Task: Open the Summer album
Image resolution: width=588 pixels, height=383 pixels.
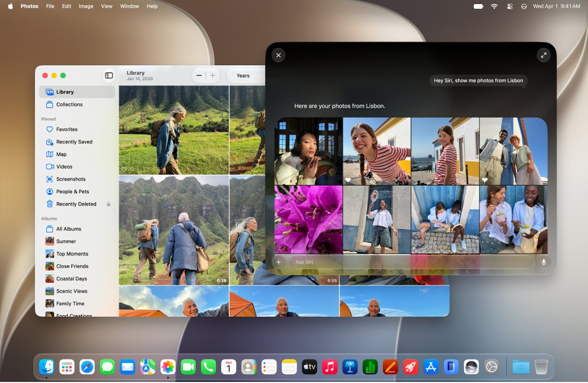Action: [77, 241]
